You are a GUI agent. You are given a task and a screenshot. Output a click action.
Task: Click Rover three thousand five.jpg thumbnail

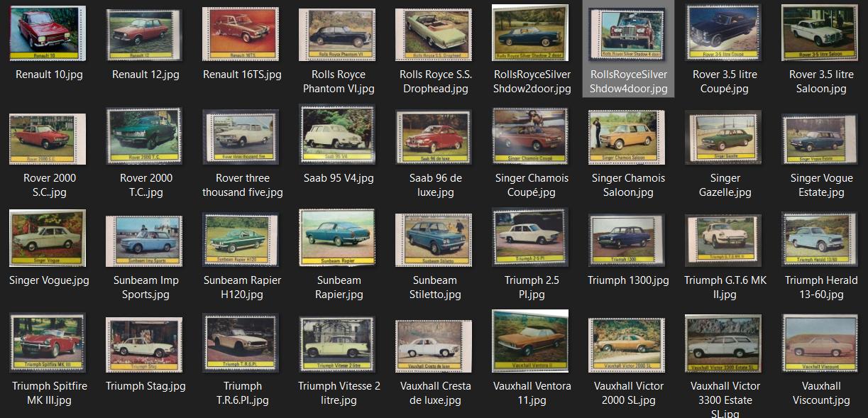tap(241, 136)
